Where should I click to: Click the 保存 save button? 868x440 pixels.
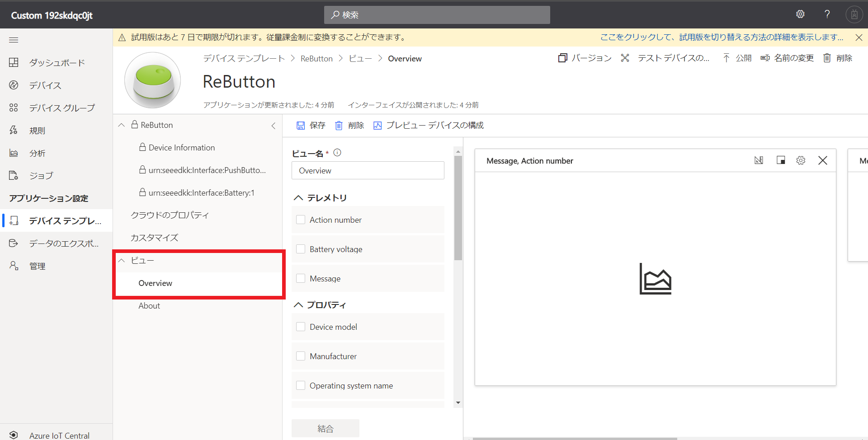(311, 126)
